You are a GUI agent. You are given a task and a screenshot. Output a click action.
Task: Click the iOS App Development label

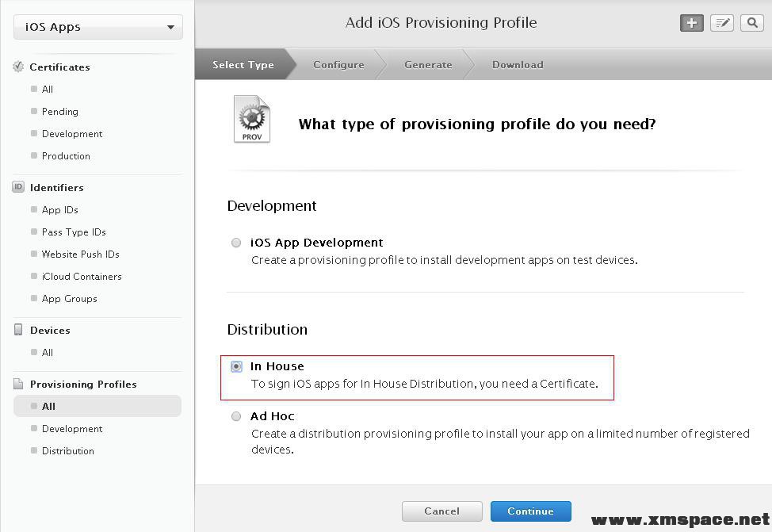(316, 243)
